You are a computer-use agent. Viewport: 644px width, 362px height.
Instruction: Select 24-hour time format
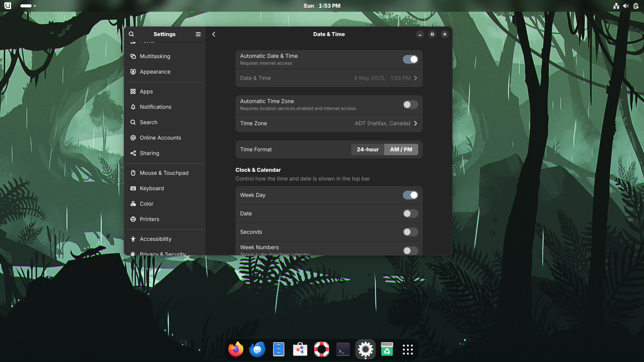click(368, 149)
